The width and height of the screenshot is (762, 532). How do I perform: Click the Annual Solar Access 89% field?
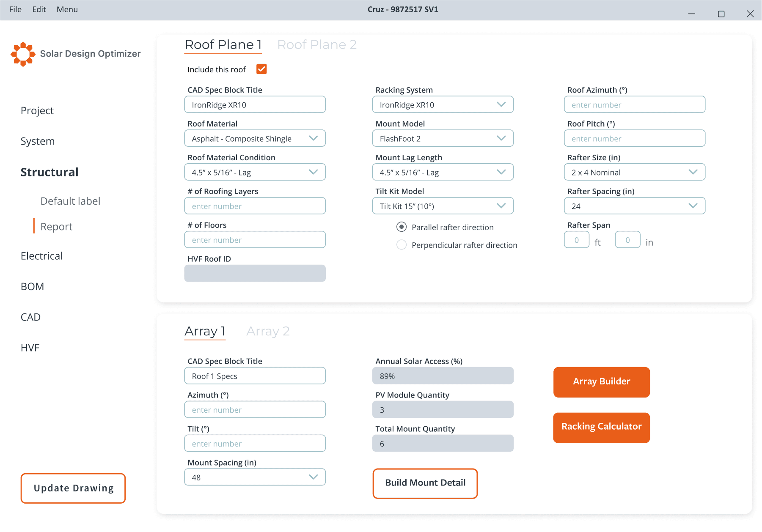[x=443, y=376]
